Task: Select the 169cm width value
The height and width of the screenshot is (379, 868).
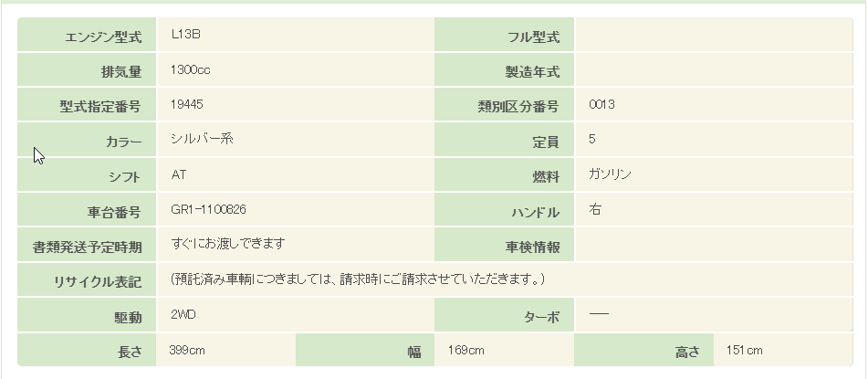Action: (x=465, y=351)
